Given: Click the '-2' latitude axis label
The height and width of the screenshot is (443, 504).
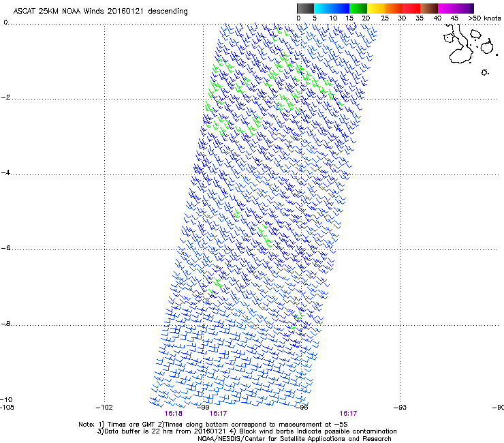Looking at the screenshot, I should pyautogui.click(x=5, y=97).
